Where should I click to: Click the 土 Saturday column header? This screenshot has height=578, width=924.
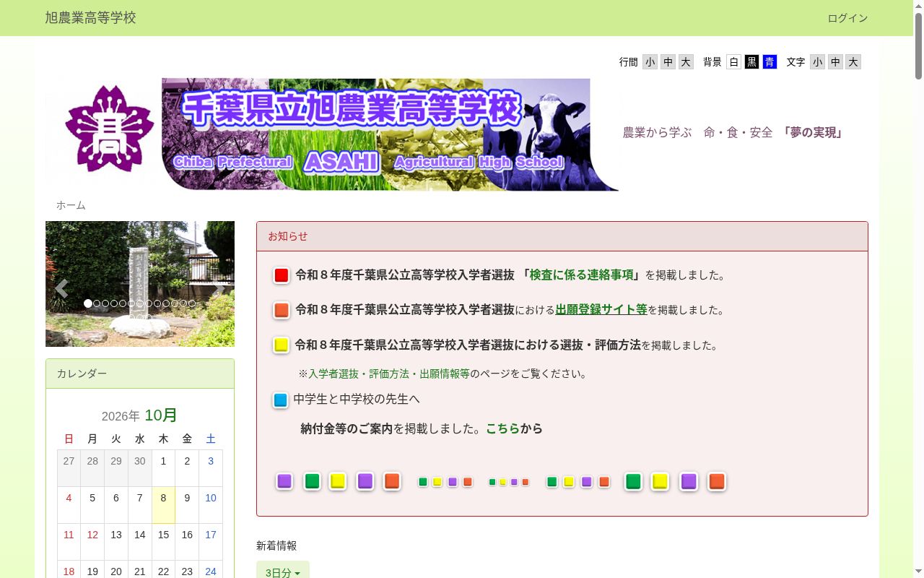pos(211,439)
